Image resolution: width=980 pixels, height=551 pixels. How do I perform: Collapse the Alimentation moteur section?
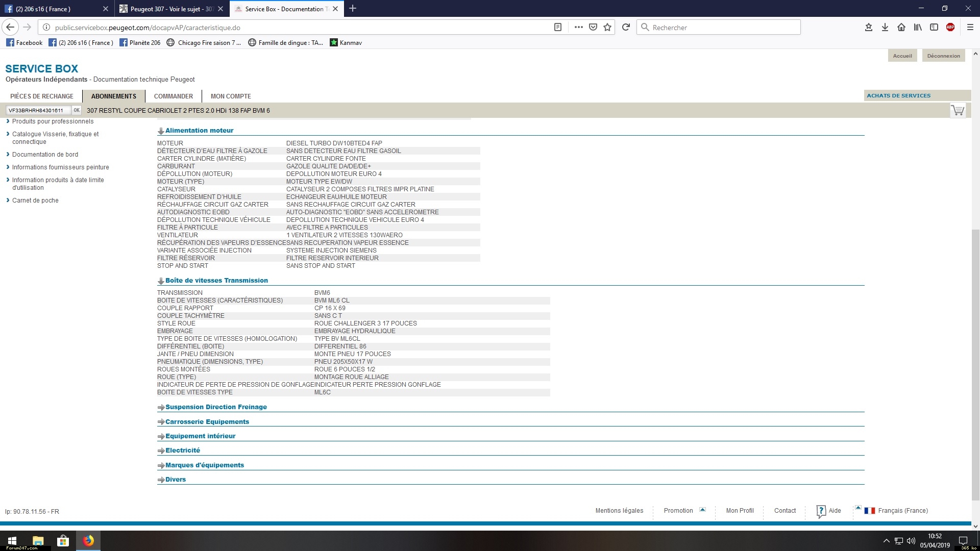tap(199, 131)
